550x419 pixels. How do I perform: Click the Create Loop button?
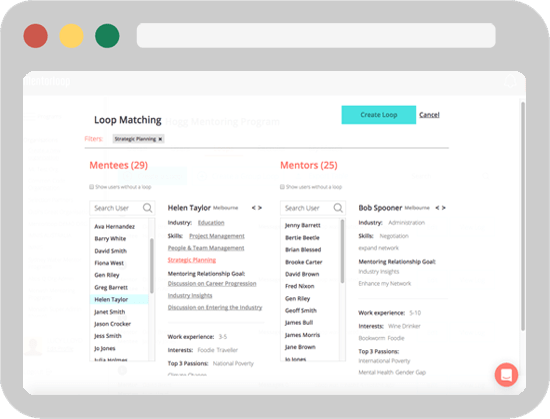[x=378, y=115]
